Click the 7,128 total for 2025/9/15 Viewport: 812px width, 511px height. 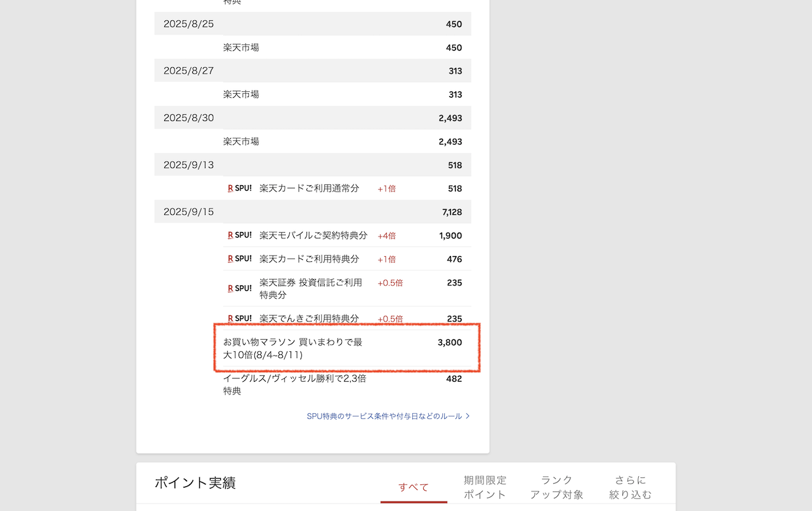point(452,212)
